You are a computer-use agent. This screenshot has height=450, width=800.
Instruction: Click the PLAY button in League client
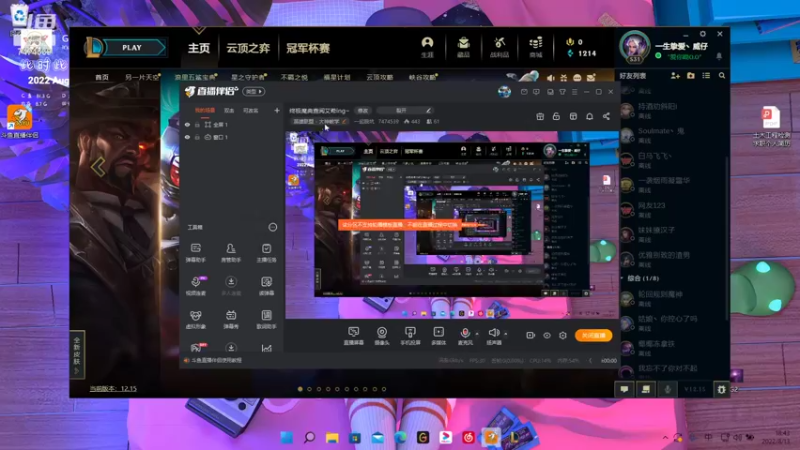[132, 47]
